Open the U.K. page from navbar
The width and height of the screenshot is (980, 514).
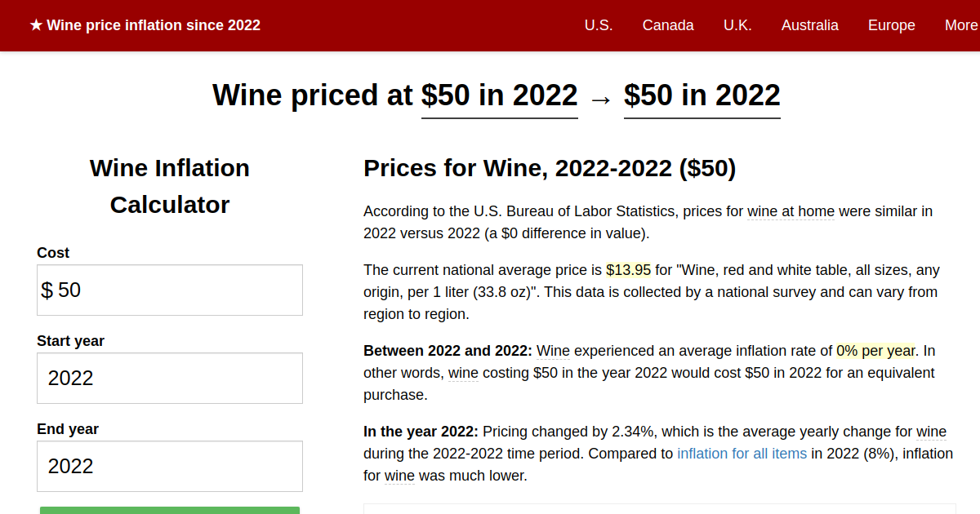tap(737, 25)
